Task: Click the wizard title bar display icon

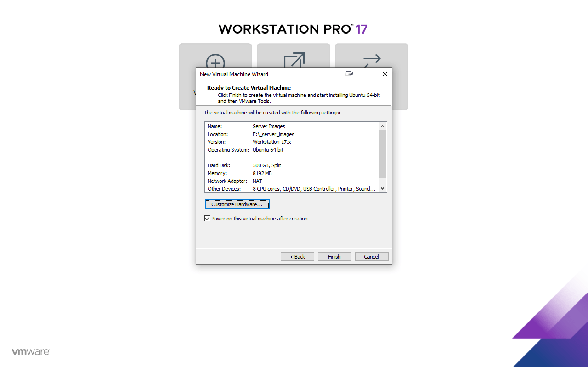Action: [x=349, y=73]
